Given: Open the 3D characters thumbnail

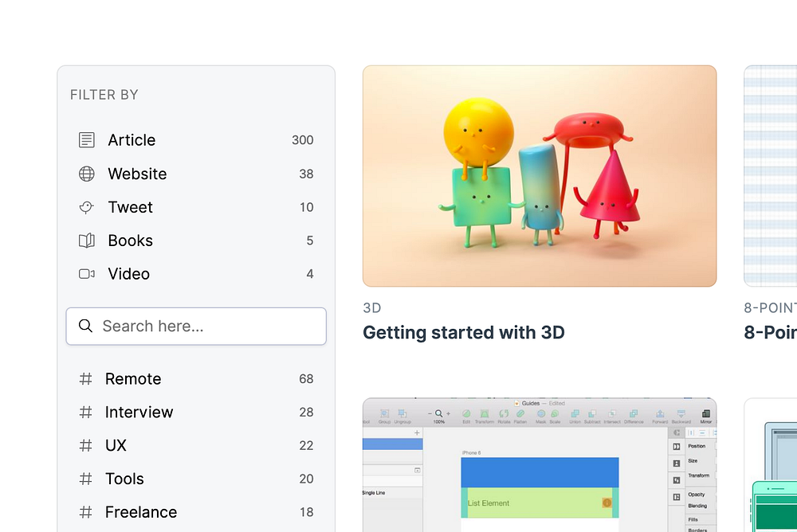Looking at the screenshot, I should tap(540, 176).
